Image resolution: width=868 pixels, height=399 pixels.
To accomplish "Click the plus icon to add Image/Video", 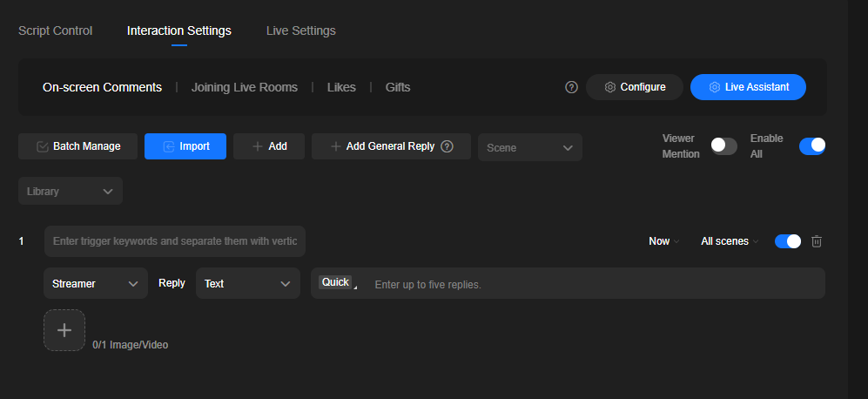I will tap(64, 330).
